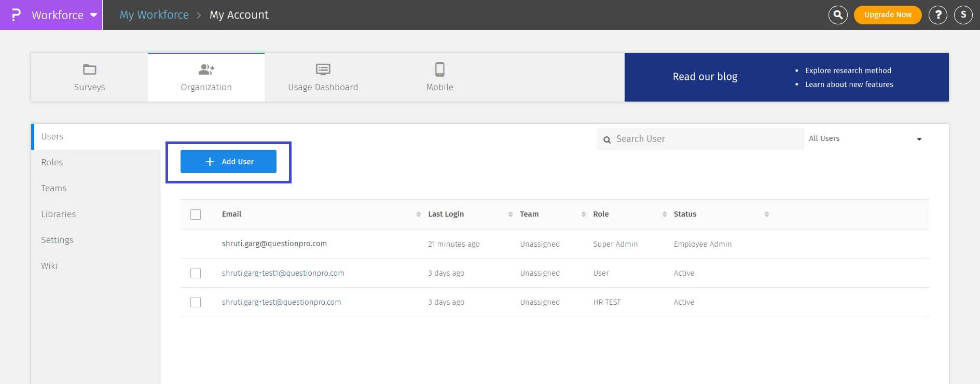Viewport: 980px width, 384px height.
Task: Select the Usage Dashboard monitor icon
Action: (x=323, y=69)
